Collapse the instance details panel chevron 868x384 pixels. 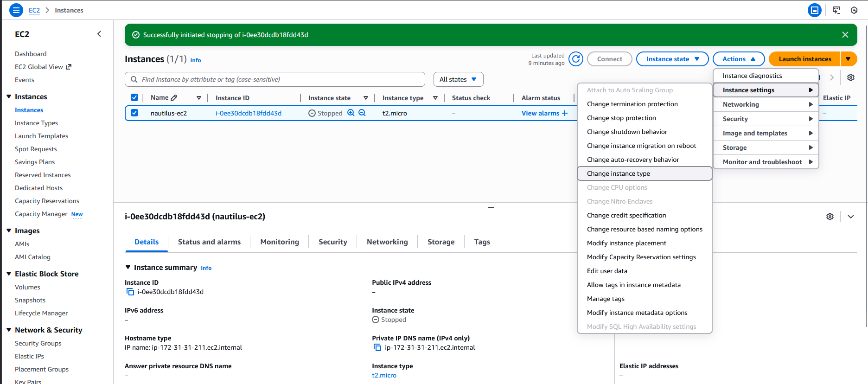coord(851,217)
